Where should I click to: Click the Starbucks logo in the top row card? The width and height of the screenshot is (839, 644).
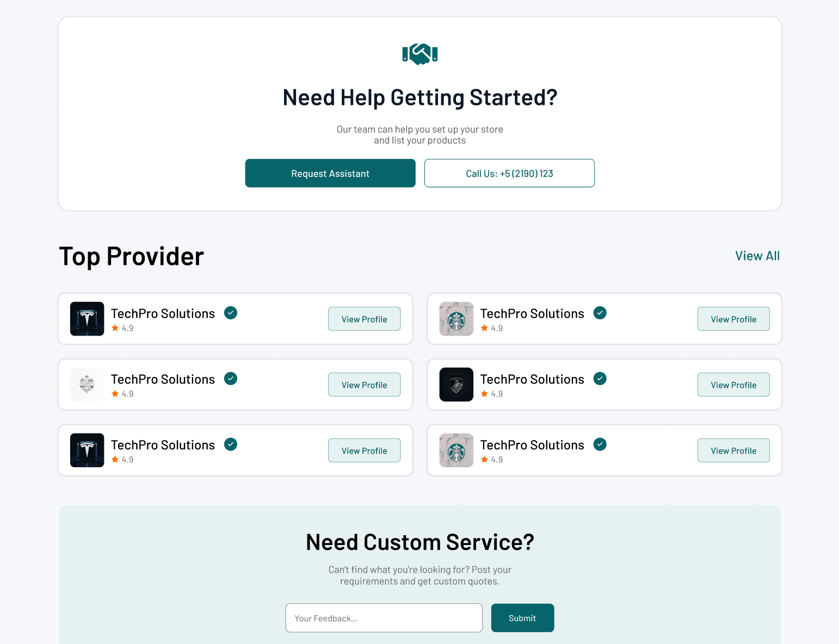[x=456, y=319]
